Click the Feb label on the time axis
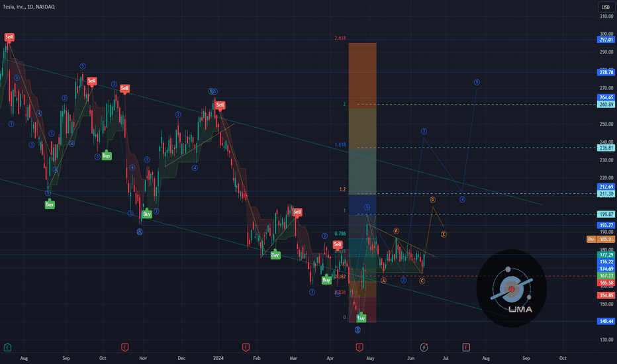617x364 pixels. coord(257,358)
